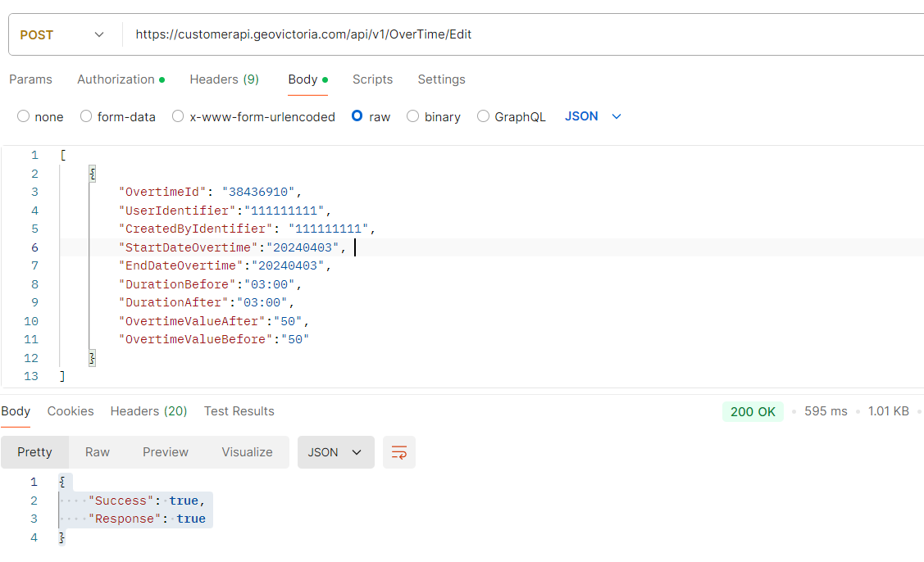This screenshot has width=924, height=562.
Task: Switch to the Scripts tab
Action: point(372,79)
